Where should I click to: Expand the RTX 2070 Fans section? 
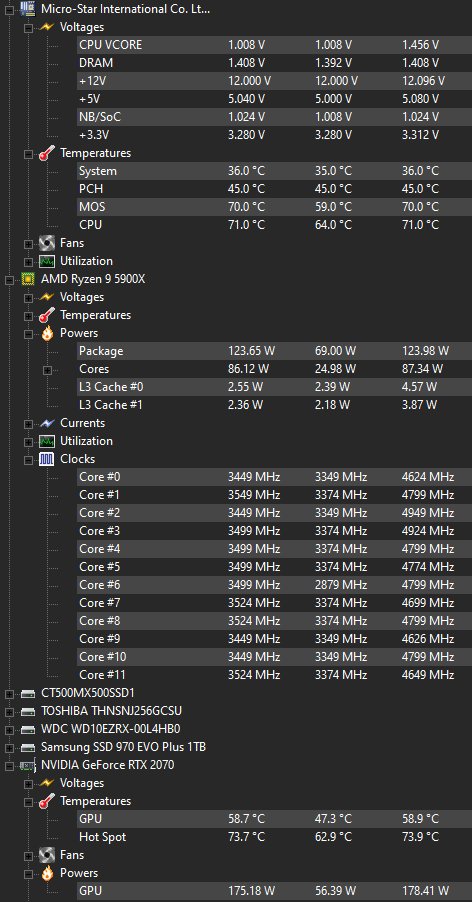click(28, 855)
